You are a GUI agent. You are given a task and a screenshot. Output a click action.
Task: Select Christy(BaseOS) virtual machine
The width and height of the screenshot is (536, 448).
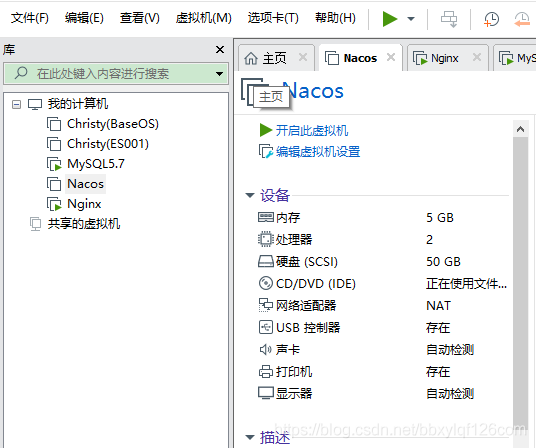113,124
